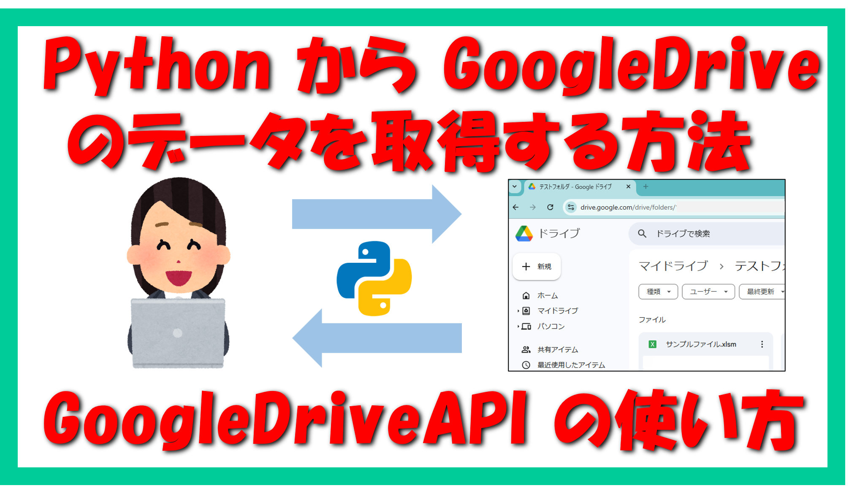
Task: Click the ドライブ product name text
Action: [559, 233]
